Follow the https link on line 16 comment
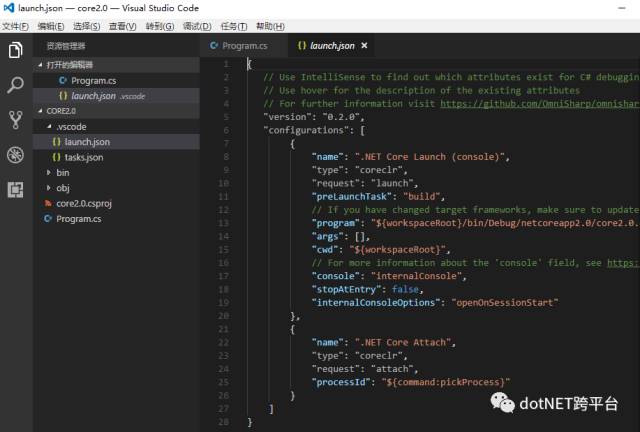640x432 pixels. (623, 263)
